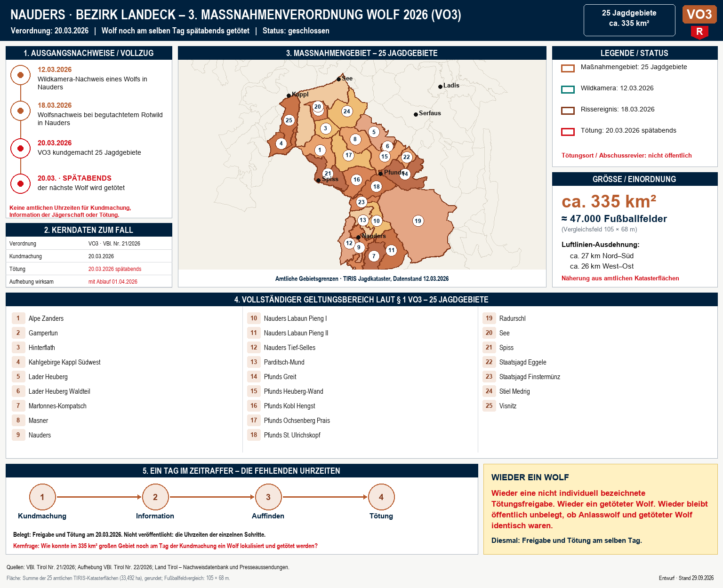Click list entry 'Pfunds Ochsenberg Prais'
This screenshot has width=723, height=588.
[x=297, y=421]
